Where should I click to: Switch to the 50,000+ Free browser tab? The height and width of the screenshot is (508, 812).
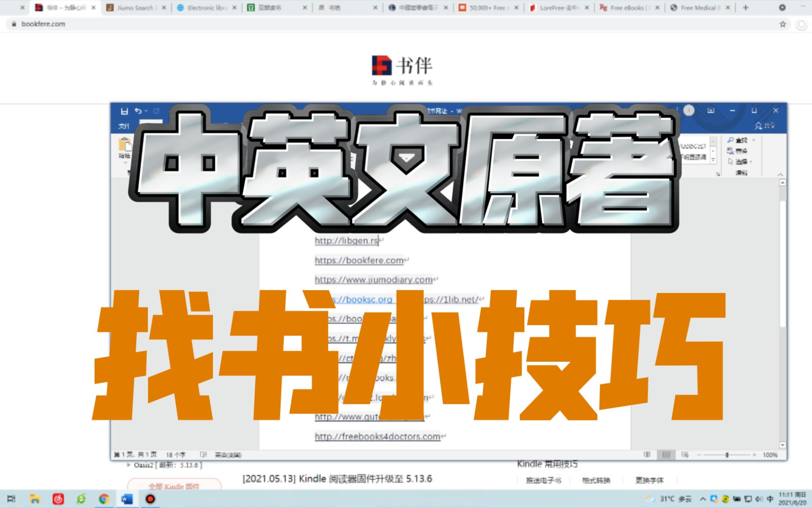(488, 8)
